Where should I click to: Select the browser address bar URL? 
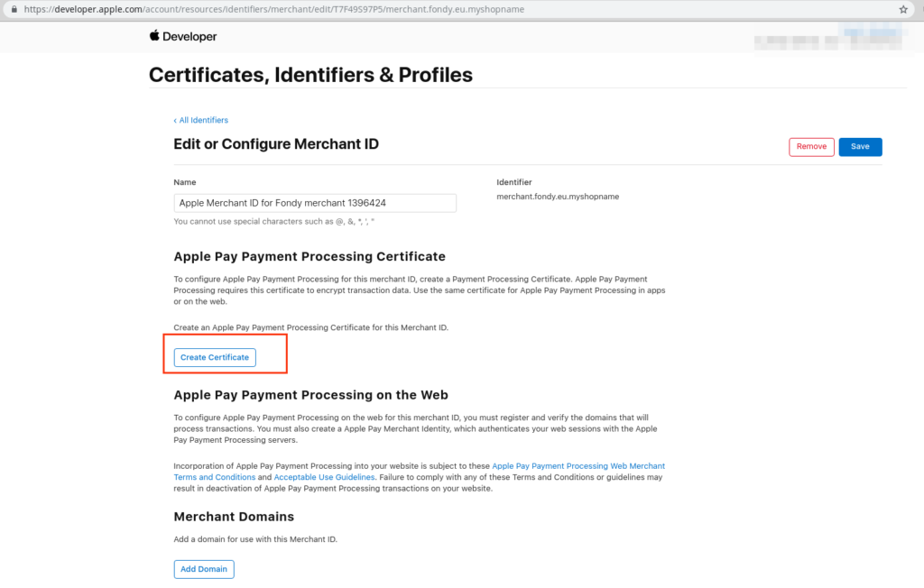[x=271, y=9]
